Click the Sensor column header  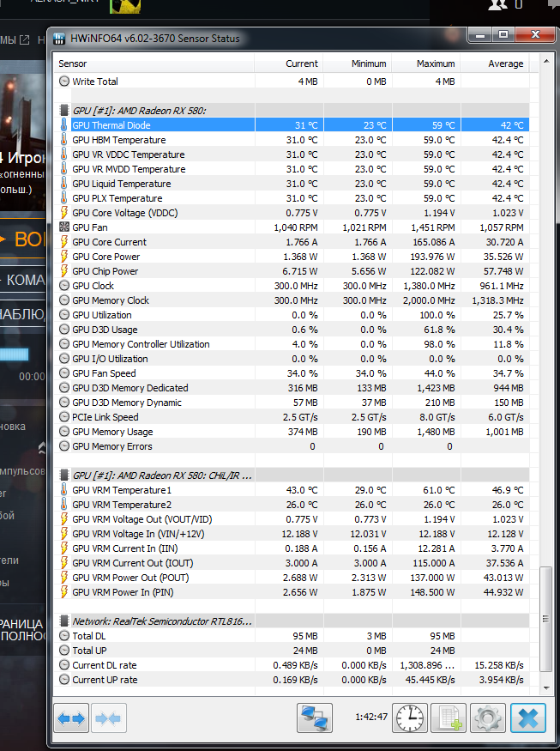[x=154, y=64]
